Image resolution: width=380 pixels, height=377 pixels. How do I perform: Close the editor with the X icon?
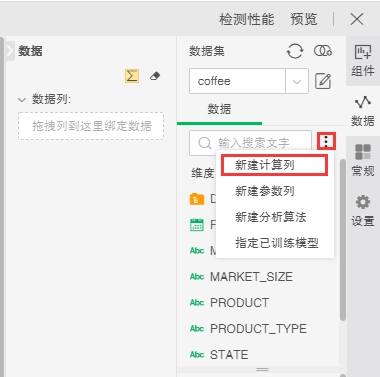coord(357,19)
